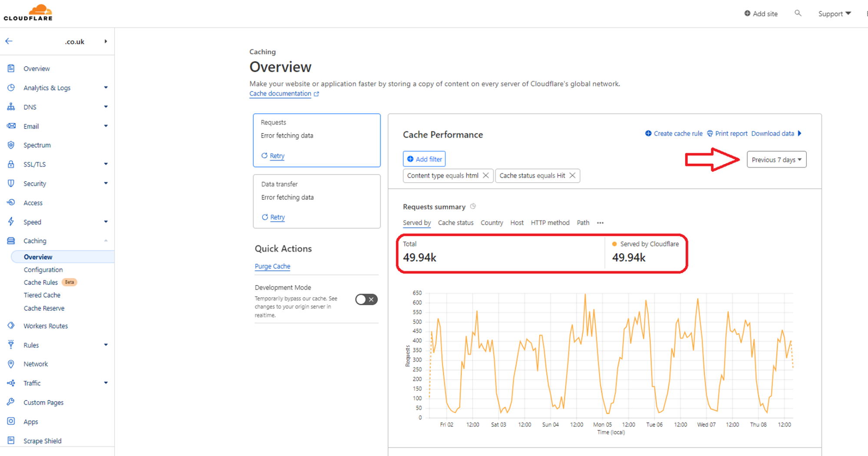This screenshot has width=868, height=456.
Task: Click the Requests summary info icon
Action: tap(473, 207)
